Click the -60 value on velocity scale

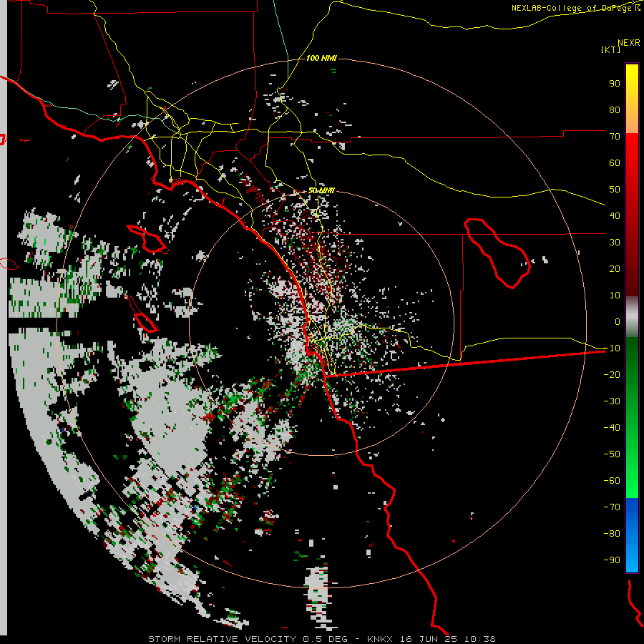point(612,481)
